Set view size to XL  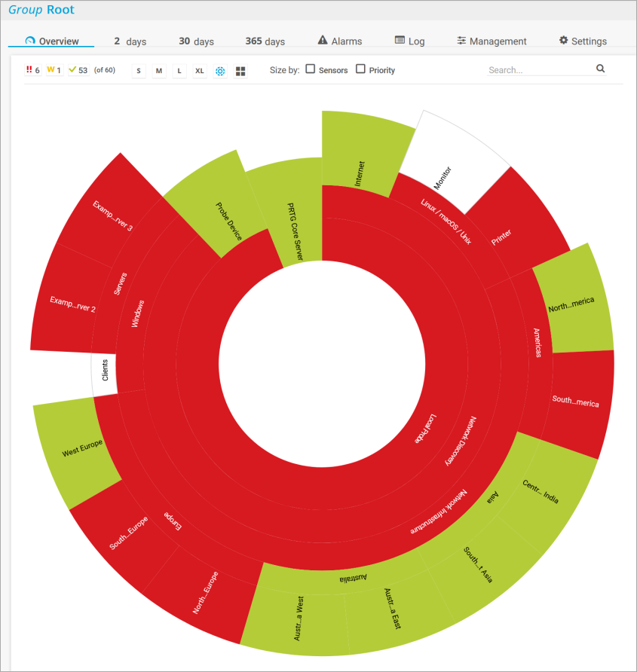[199, 71]
